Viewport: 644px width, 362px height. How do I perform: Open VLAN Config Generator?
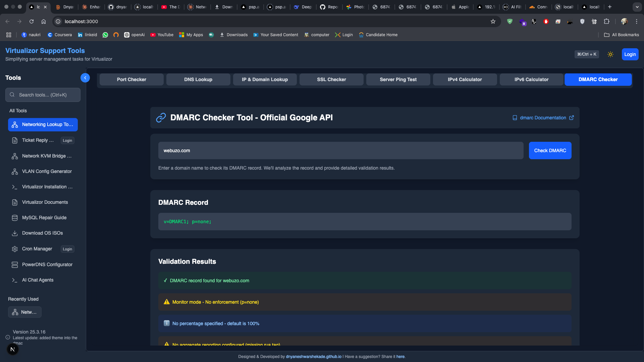(43, 172)
